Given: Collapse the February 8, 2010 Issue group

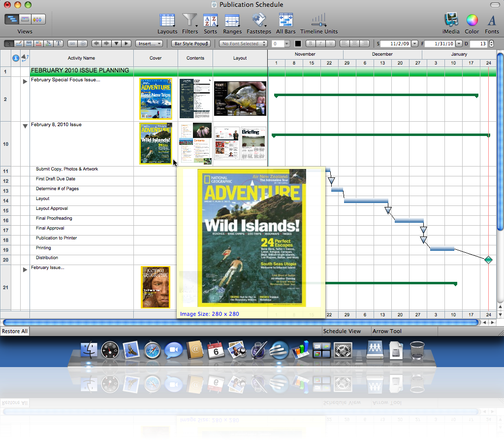Looking at the screenshot, I should (x=25, y=126).
